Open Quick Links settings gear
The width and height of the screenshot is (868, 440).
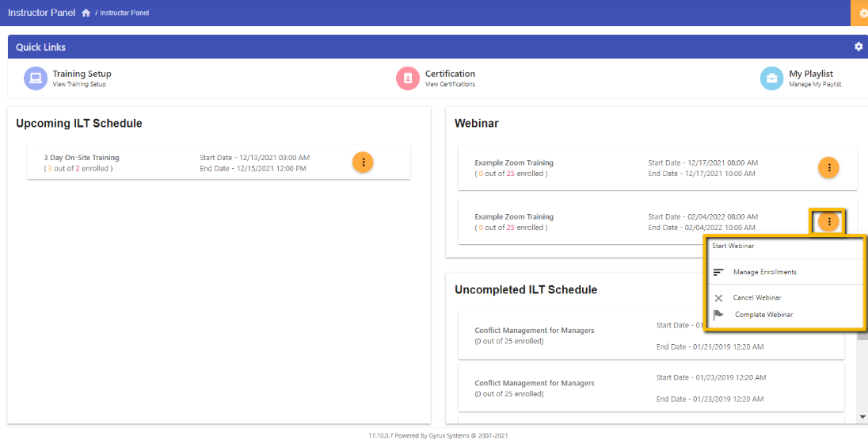pos(858,47)
